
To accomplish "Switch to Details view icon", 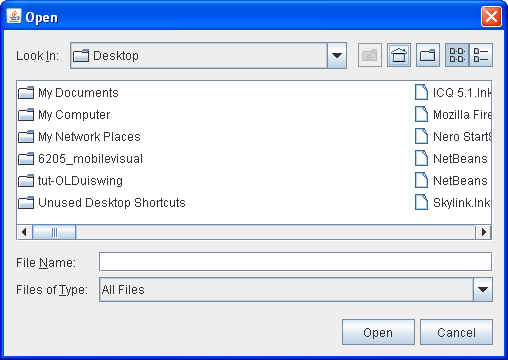I will (x=481, y=55).
